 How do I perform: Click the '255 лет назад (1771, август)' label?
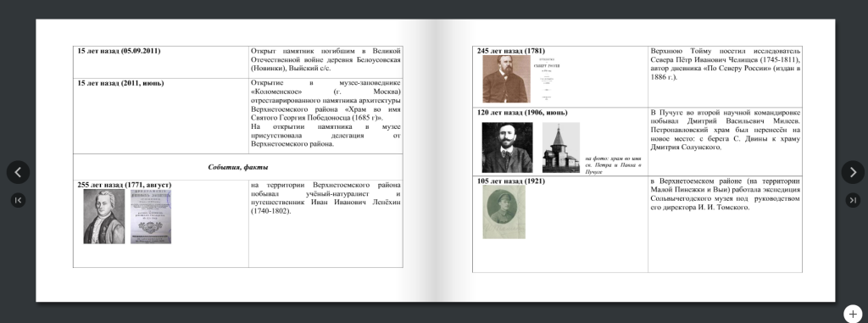click(125, 185)
